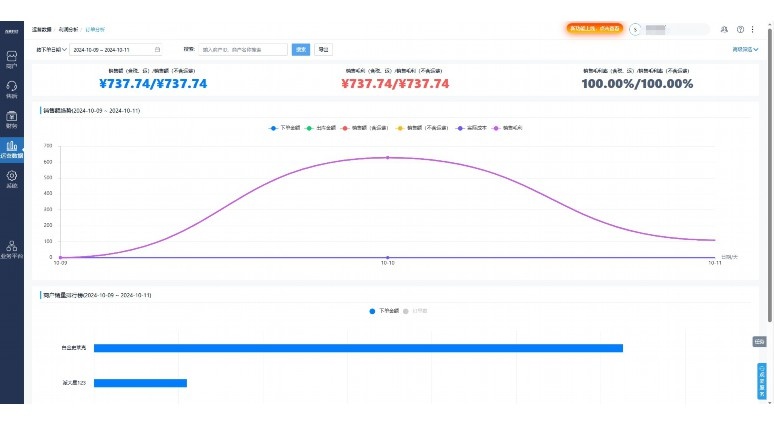Screen dimensions: 774x425
Task: Go to the first breadcrumb level
Action: pyautogui.click(x=41, y=30)
